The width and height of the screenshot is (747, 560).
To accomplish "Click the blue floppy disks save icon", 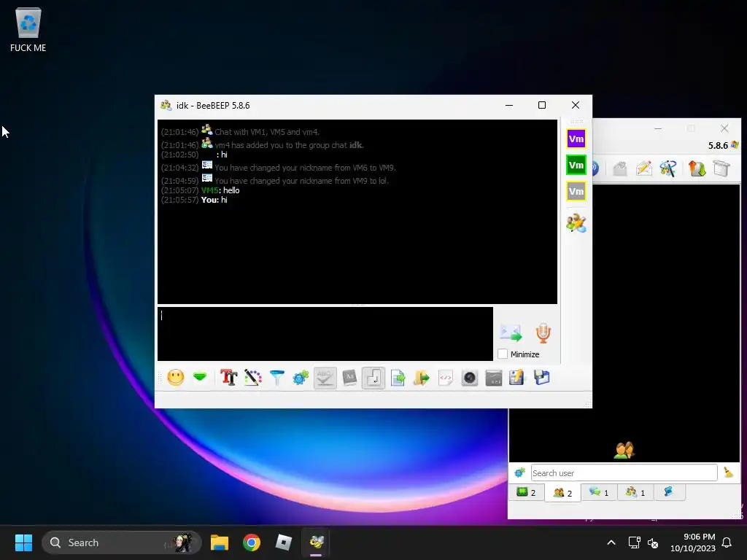I will 542,378.
